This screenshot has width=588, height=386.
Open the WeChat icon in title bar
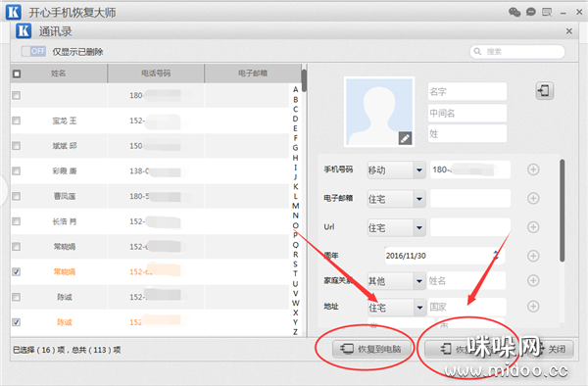click(x=514, y=12)
